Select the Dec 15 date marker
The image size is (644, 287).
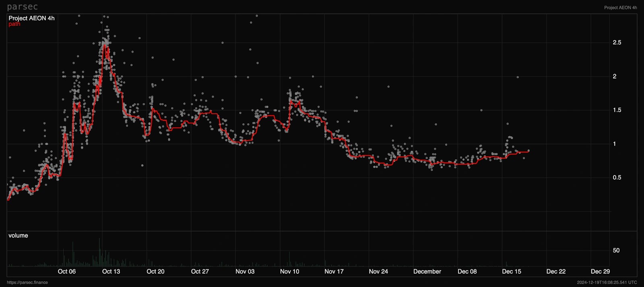coord(512,271)
